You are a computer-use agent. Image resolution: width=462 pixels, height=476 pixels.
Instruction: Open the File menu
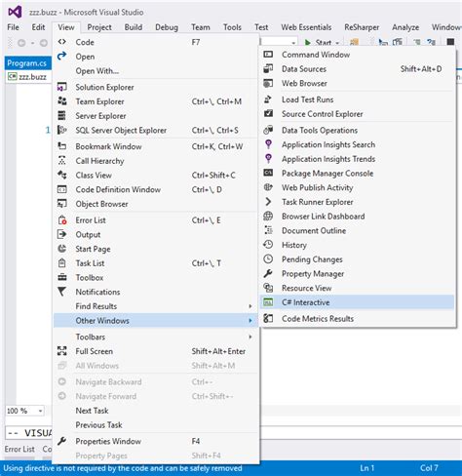pos(13,27)
